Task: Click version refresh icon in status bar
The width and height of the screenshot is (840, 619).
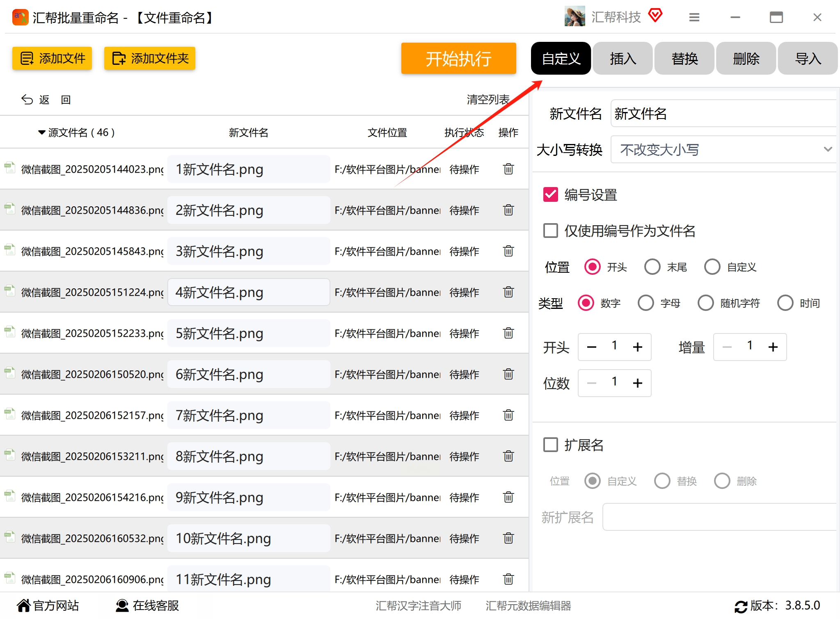Action: click(740, 606)
